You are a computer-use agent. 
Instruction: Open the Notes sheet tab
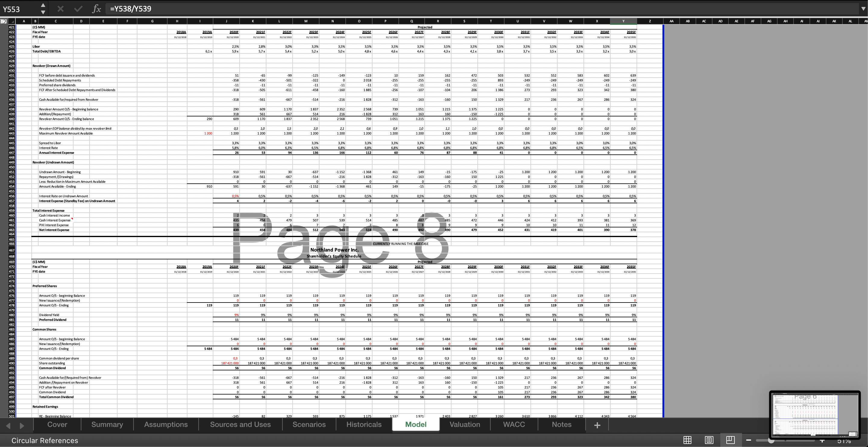pyautogui.click(x=561, y=424)
